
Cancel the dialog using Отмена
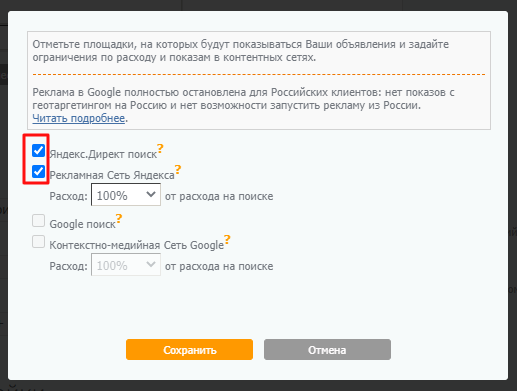click(x=327, y=350)
